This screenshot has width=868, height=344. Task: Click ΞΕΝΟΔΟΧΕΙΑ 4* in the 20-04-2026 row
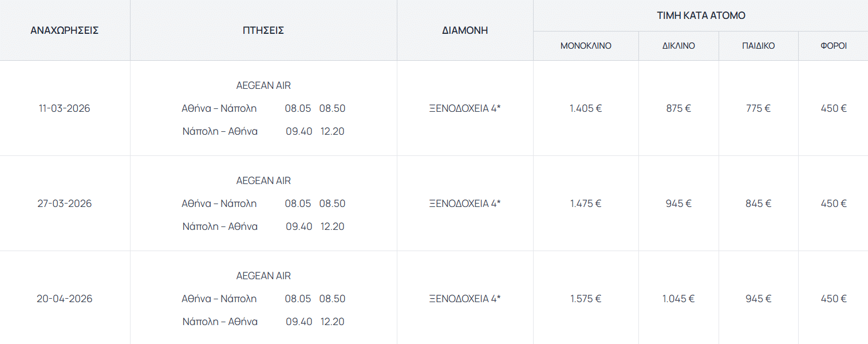465,299
